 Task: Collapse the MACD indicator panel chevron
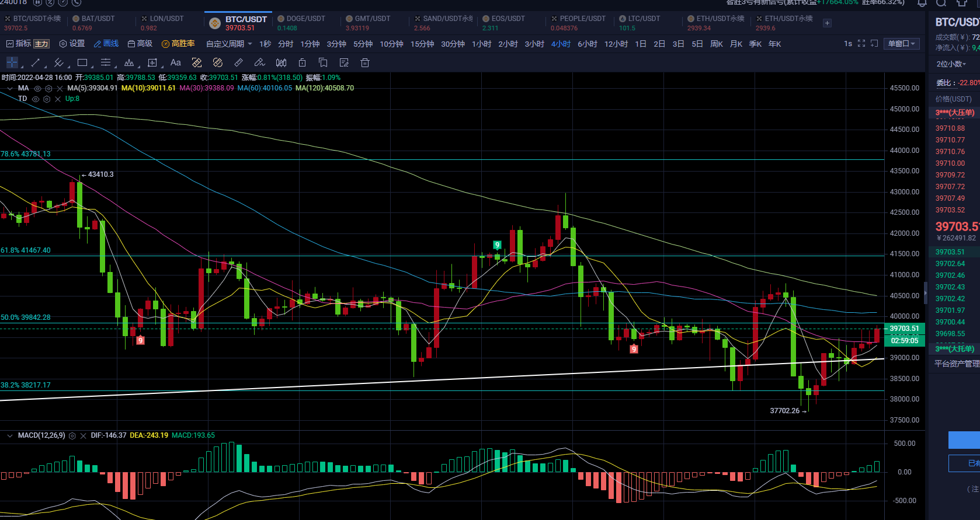(x=10, y=436)
